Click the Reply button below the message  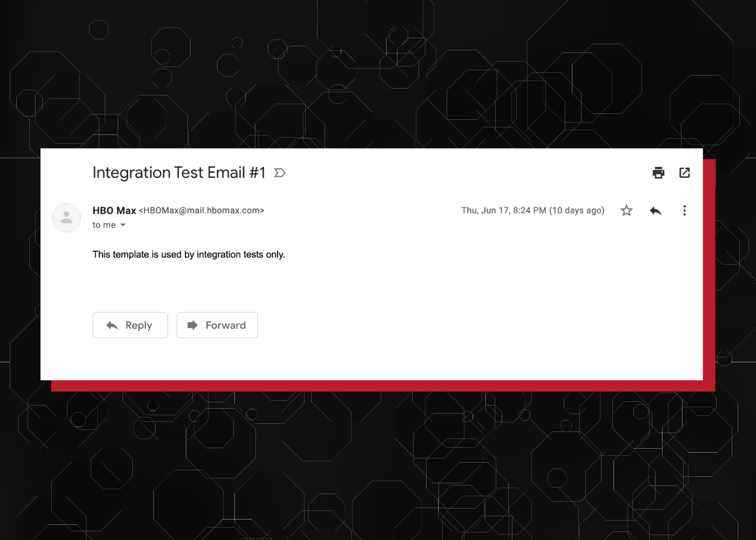[130, 325]
